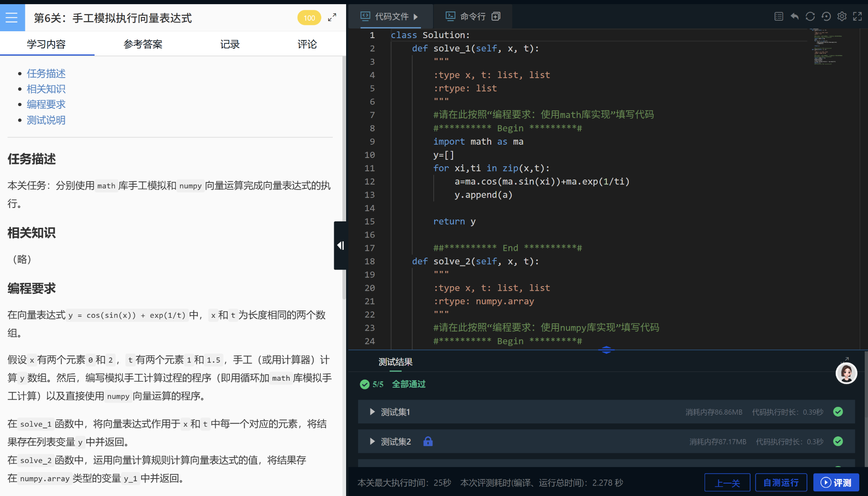Collapse the left panel with black arrow handle
Viewport: 868px width, 496px height.
point(340,245)
